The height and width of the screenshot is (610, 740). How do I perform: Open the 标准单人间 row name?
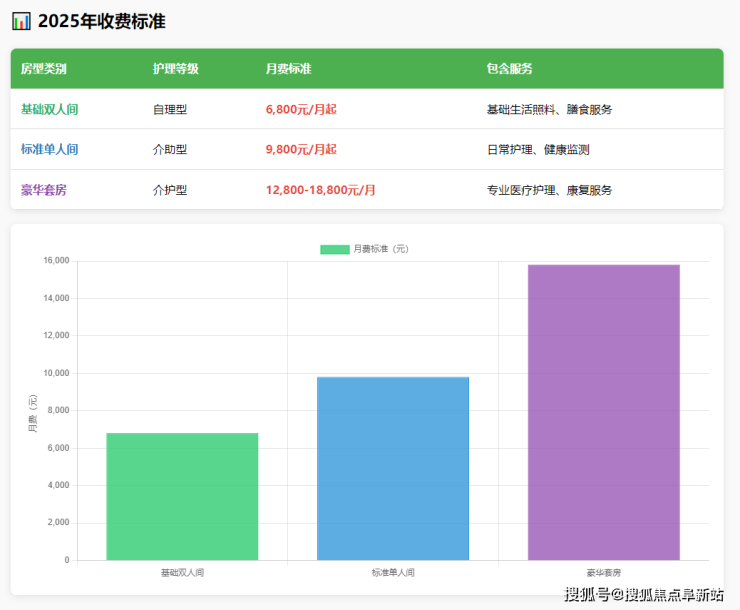(x=49, y=149)
